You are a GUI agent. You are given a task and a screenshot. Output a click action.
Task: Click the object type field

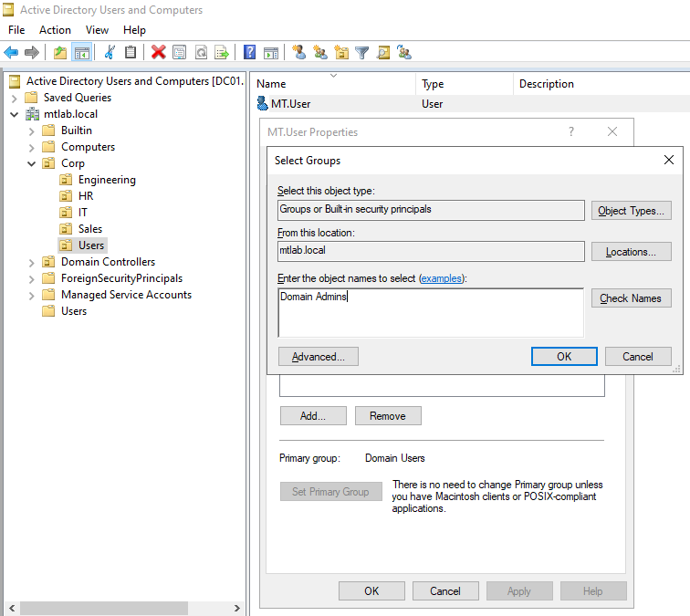click(431, 210)
